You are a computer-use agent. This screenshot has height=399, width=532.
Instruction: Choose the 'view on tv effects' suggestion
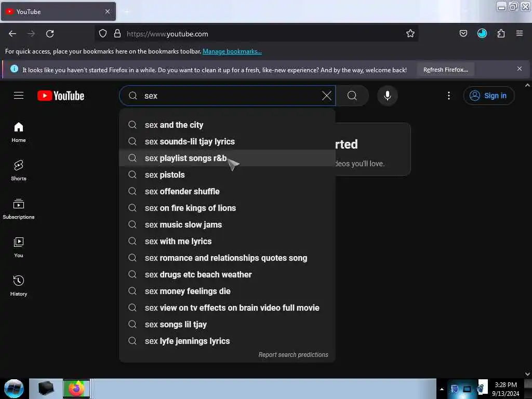click(227, 308)
